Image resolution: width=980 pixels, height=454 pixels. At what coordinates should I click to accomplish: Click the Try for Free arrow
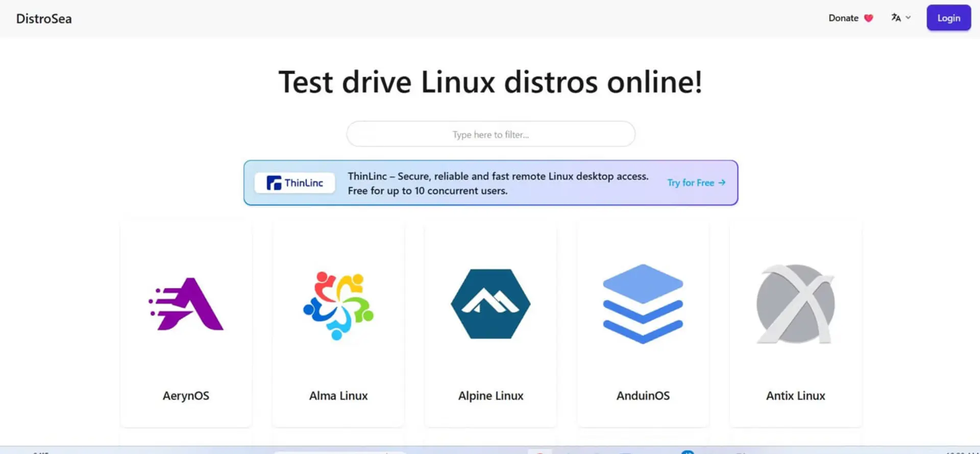pyautogui.click(x=722, y=182)
